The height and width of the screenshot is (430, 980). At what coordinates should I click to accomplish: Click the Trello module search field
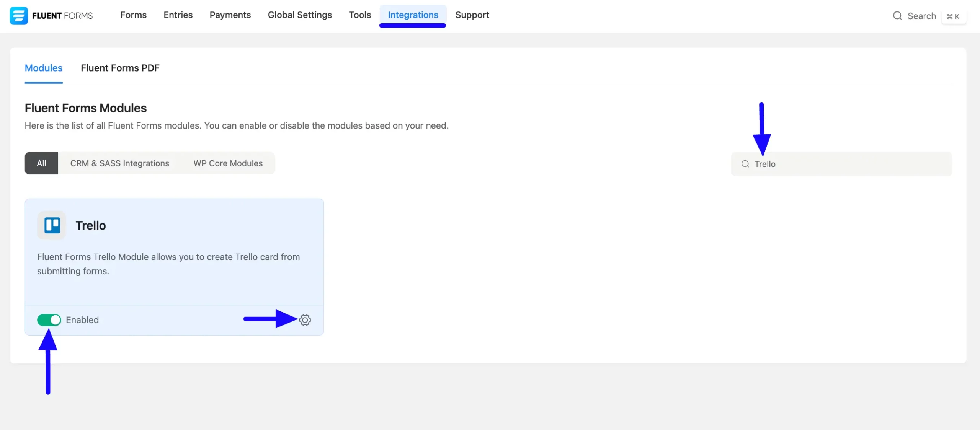point(841,164)
